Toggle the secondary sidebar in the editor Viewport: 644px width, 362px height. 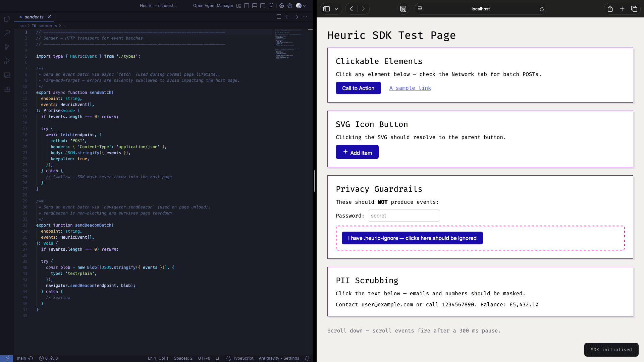263,6
